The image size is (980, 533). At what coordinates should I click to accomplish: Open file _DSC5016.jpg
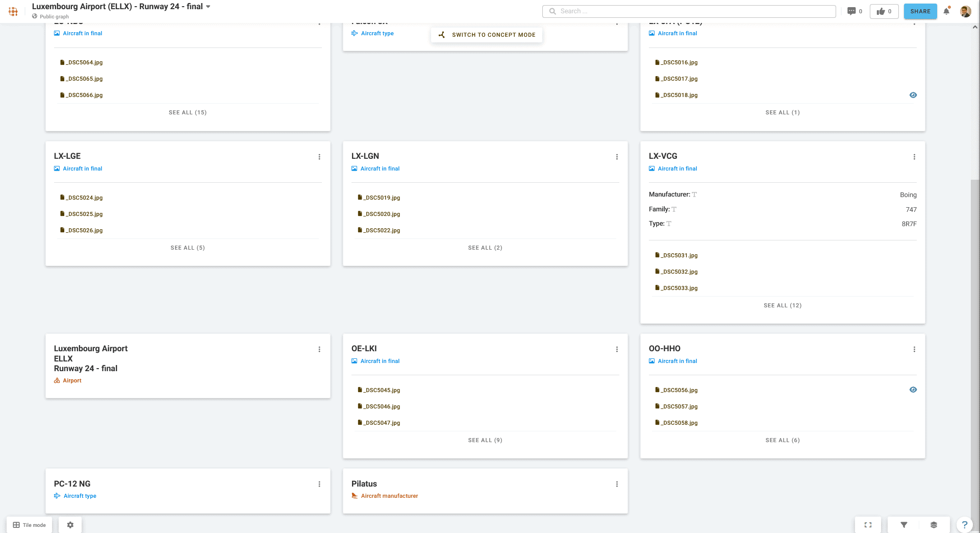tap(676, 62)
